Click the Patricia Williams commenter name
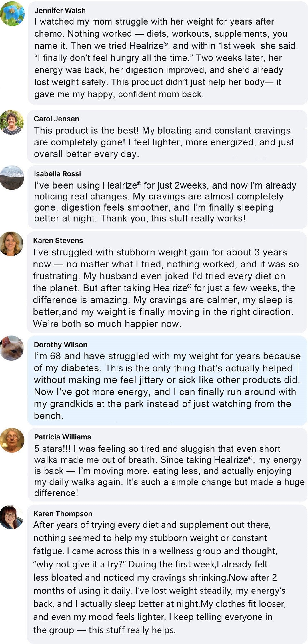Image resolution: width=308 pixels, height=644 pixels. [63, 437]
